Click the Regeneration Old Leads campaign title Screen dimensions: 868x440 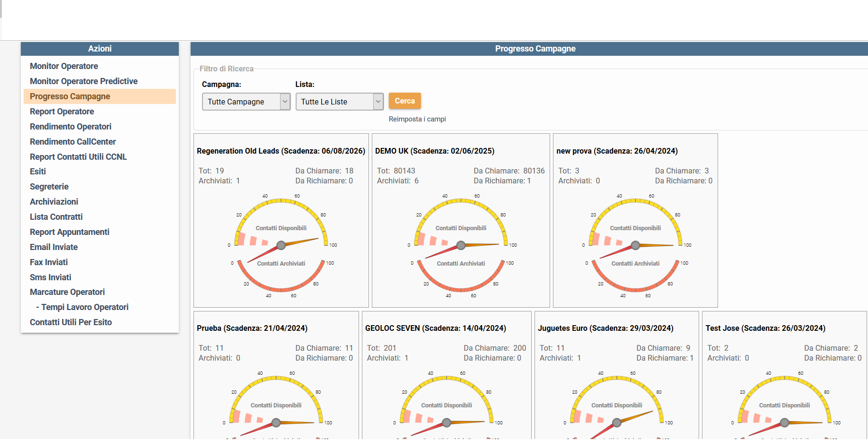pyautogui.click(x=281, y=151)
